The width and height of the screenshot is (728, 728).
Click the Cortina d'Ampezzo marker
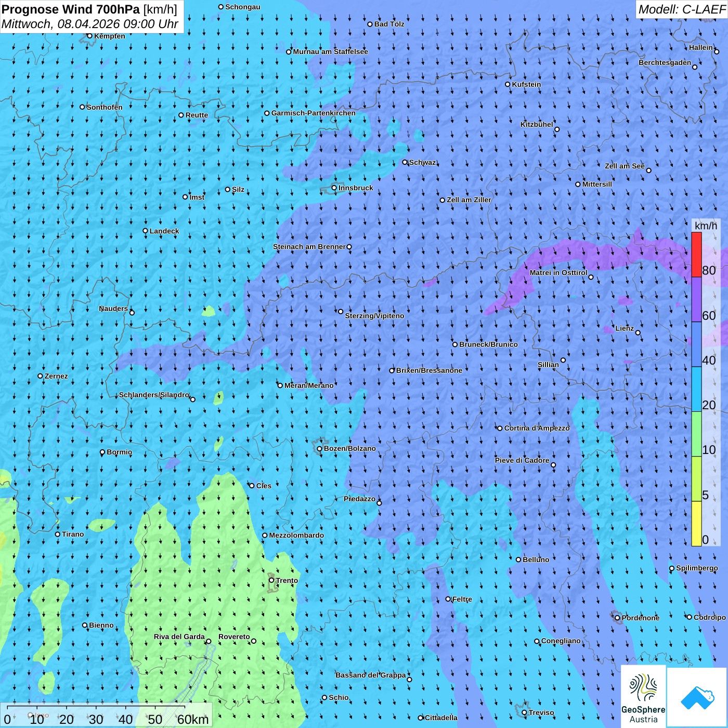(500, 428)
